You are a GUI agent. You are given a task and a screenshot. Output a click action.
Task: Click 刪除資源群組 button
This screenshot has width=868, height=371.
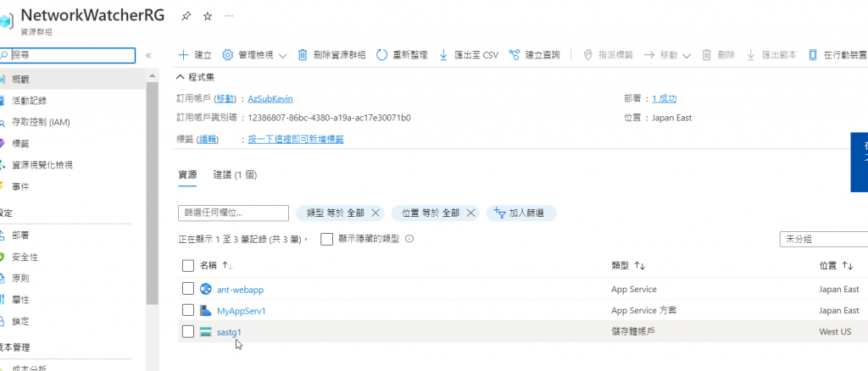pyautogui.click(x=331, y=55)
